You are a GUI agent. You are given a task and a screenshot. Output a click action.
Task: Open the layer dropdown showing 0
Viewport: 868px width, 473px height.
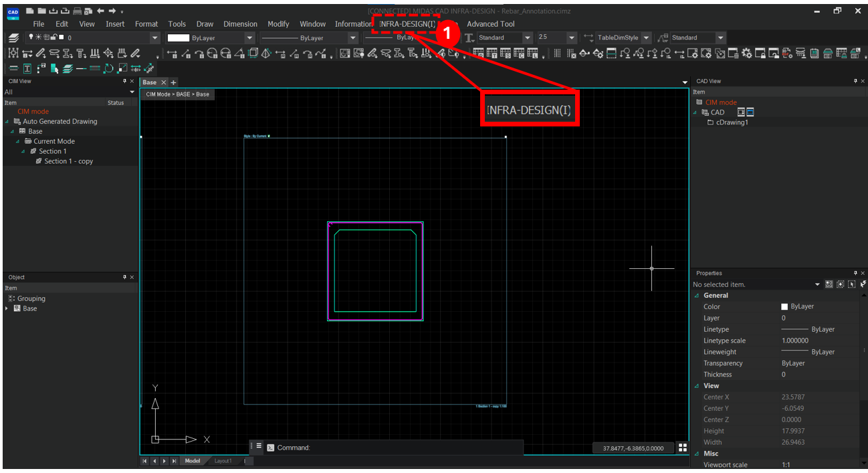click(155, 38)
